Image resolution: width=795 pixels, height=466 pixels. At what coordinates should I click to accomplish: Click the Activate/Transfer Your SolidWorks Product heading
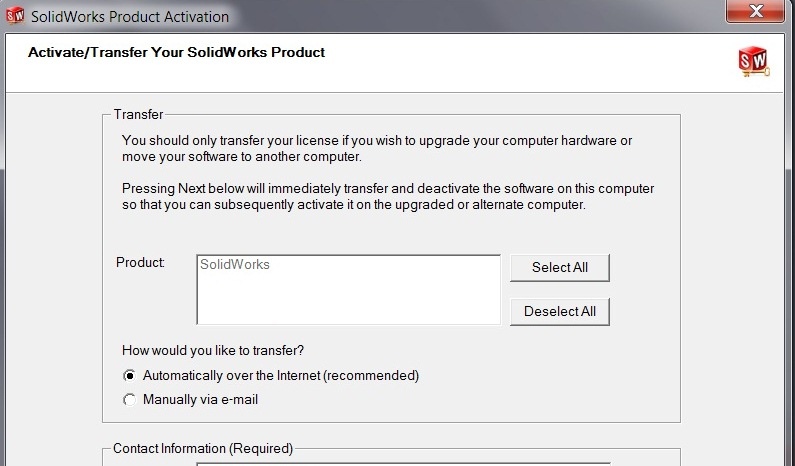click(x=176, y=52)
